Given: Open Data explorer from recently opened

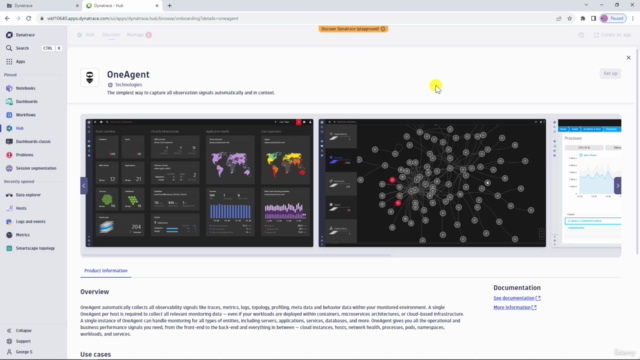Looking at the screenshot, I should (x=28, y=195).
